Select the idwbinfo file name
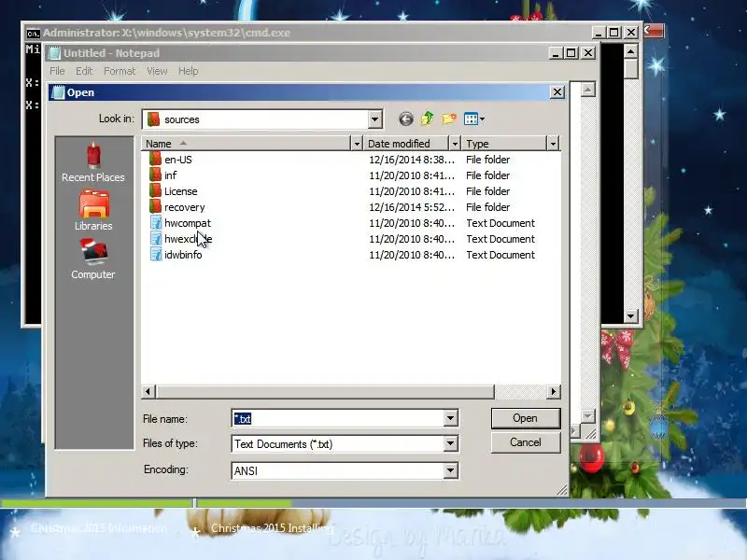The height and width of the screenshot is (560, 747). 183,255
